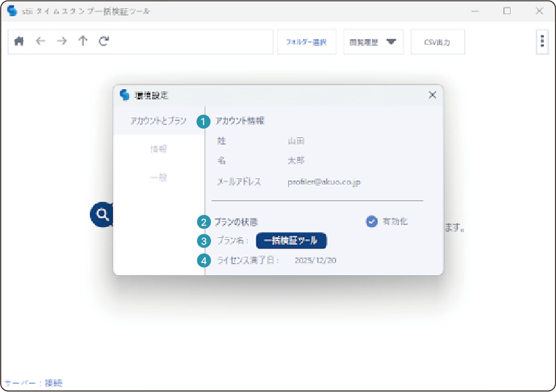
Task: Click the CSV出力 button
Action: (x=437, y=42)
